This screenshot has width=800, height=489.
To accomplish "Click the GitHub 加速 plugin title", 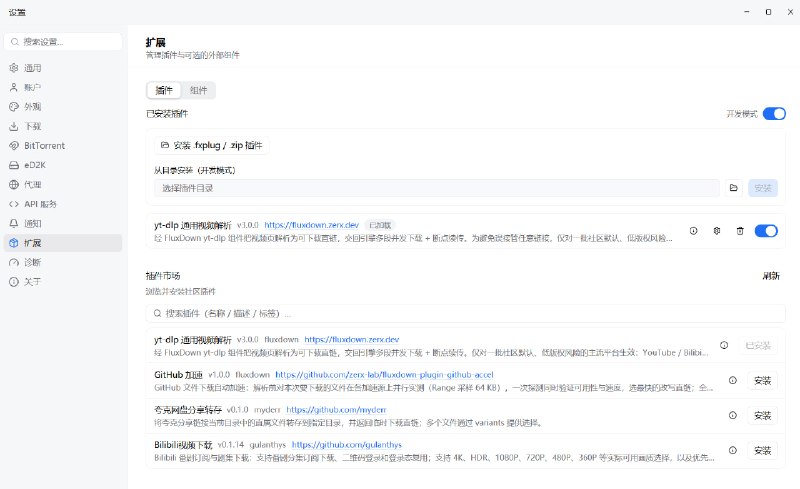I will 178,375.
